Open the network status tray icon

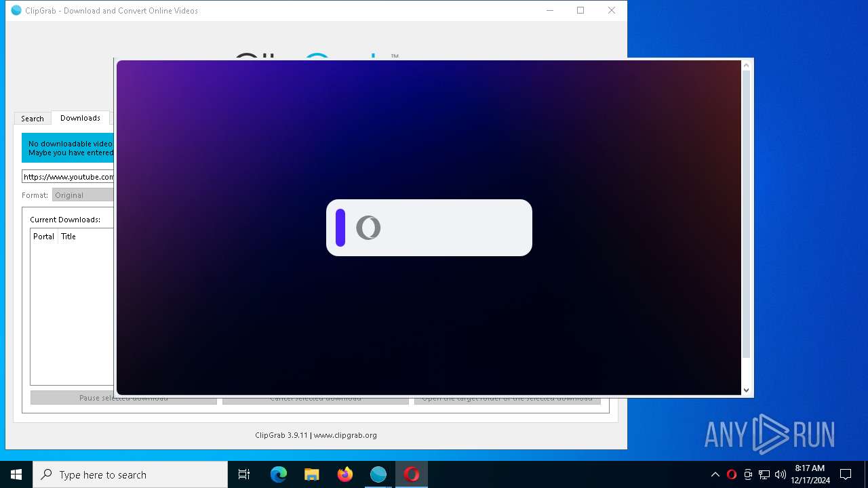pos(764,474)
